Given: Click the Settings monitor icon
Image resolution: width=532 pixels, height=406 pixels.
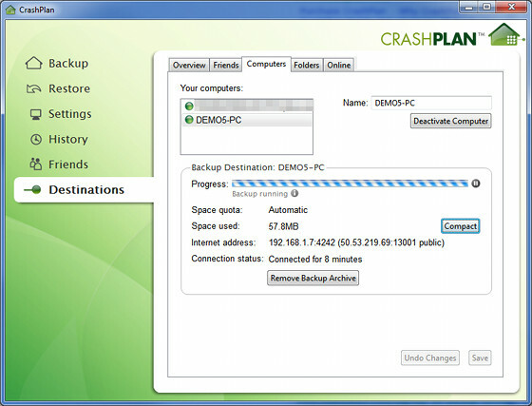Looking at the screenshot, I should click(x=36, y=114).
